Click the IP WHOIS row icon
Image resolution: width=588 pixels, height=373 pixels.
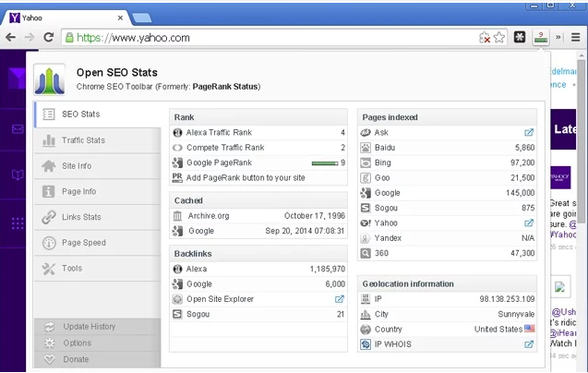click(x=366, y=344)
